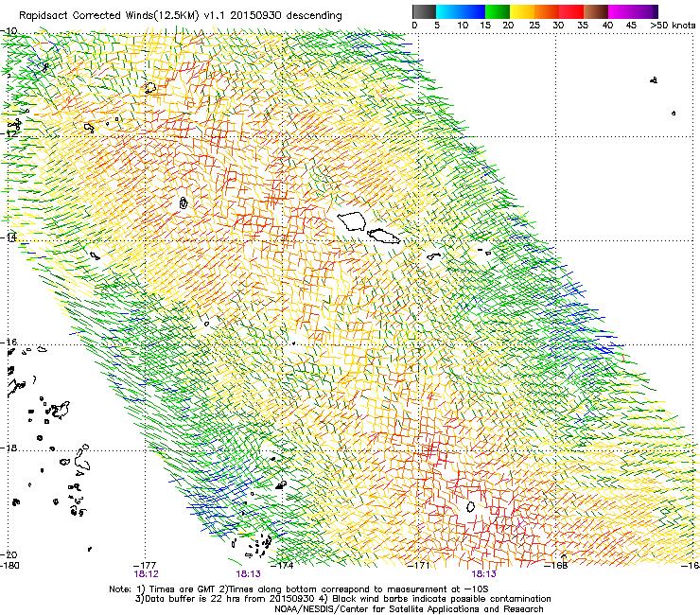This screenshot has height=615, width=700.
Task: Click the '-174' longitude label
Action: pos(283,566)
